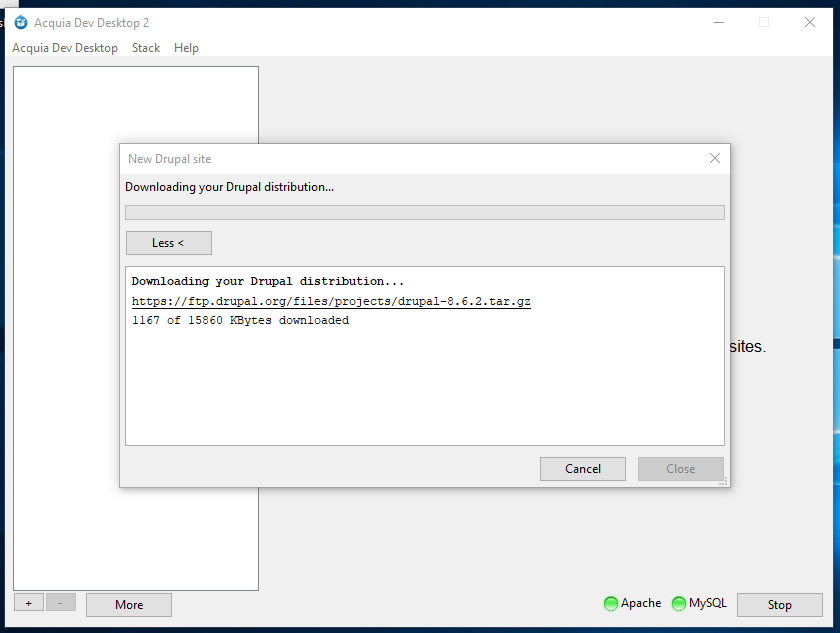Click the New Drupal site dialog title
This screenshot has height=633, width=840.
169,159
